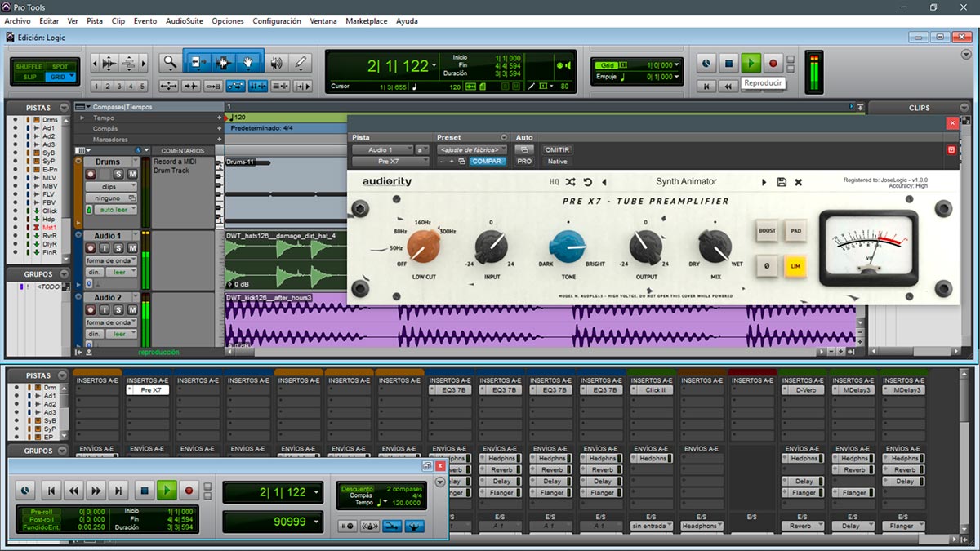Viewport: 980px width, 551px height.
Task: Click metronome click button in Transport window
Action: (x=371, y=527)
